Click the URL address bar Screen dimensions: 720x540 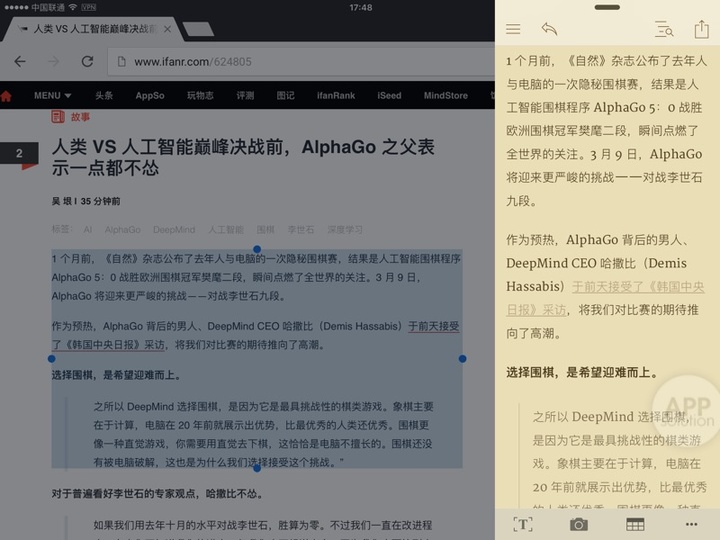click(300, 61)
